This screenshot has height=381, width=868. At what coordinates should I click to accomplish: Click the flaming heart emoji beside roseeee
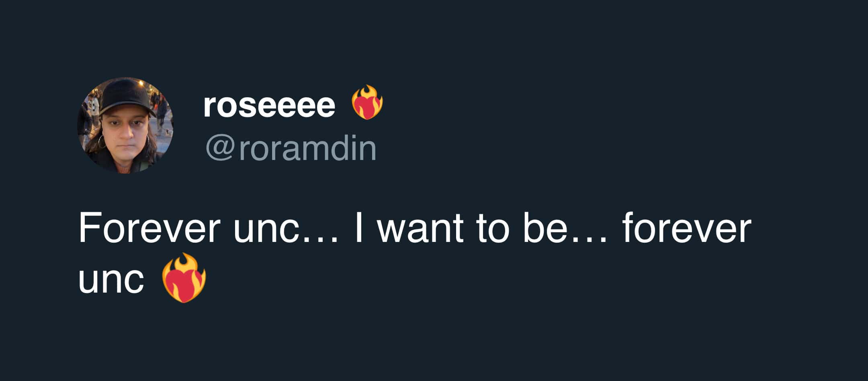point(367,102)
